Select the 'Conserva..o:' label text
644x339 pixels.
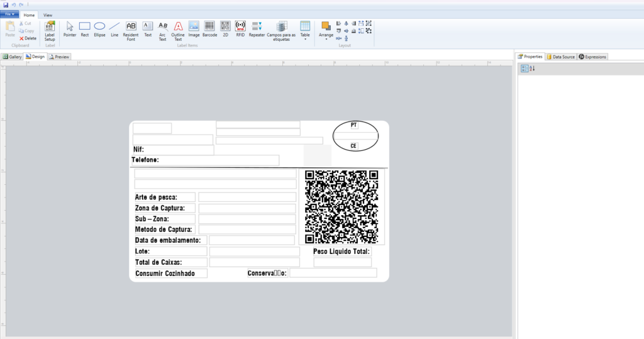click(x=267, y=273)
